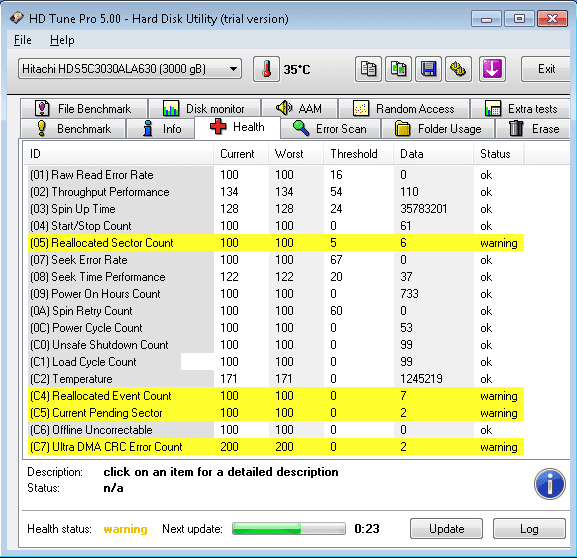Switch to the Info tab

click(x=160, y=128)
